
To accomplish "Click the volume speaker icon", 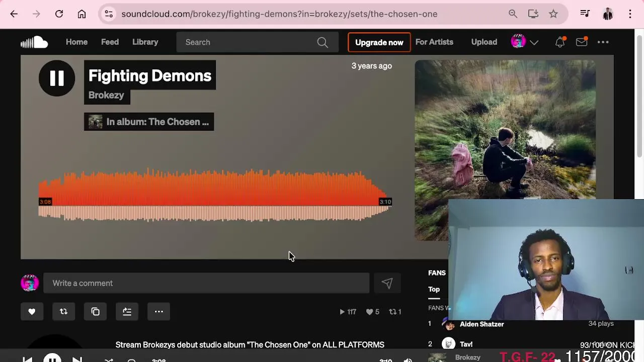I will (x=408, y=360).
